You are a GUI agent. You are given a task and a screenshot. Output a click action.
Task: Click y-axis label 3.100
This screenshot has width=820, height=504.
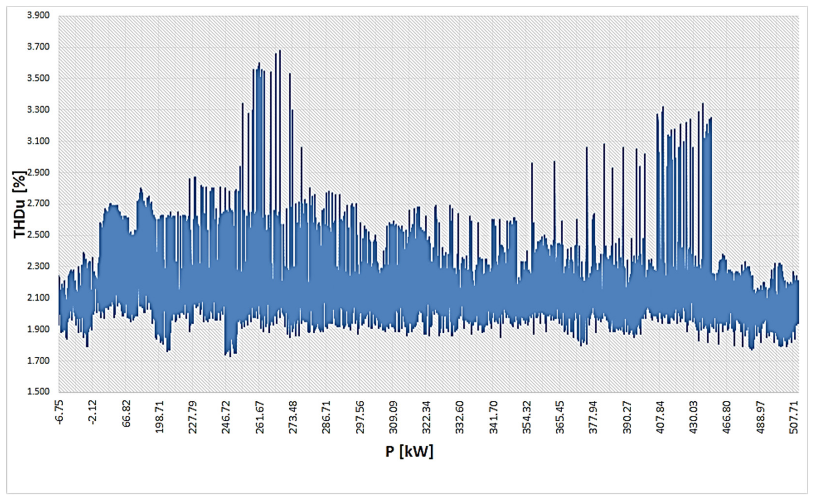coord(38,141)
